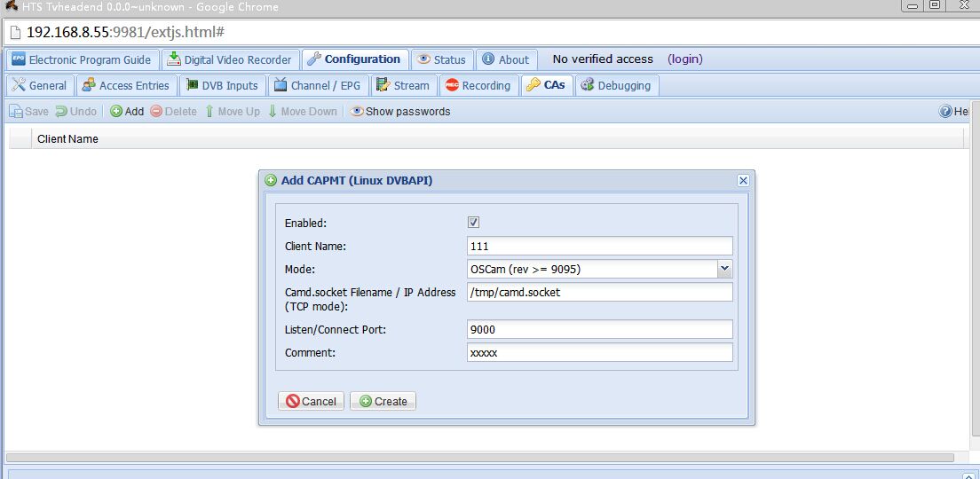Click the browser address bar URL
This screenshot has width=980, height=479.
point(125,31)
